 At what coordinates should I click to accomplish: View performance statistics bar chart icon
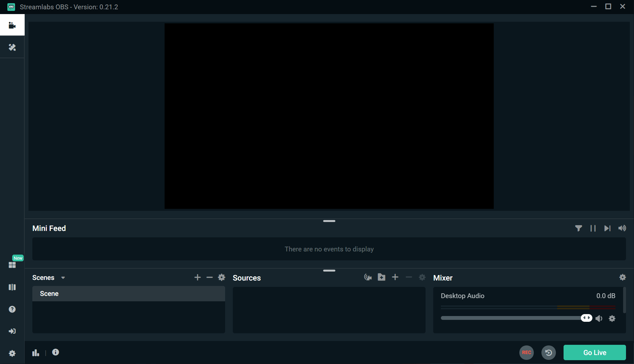pyautogui.click(x=36, y=352)
